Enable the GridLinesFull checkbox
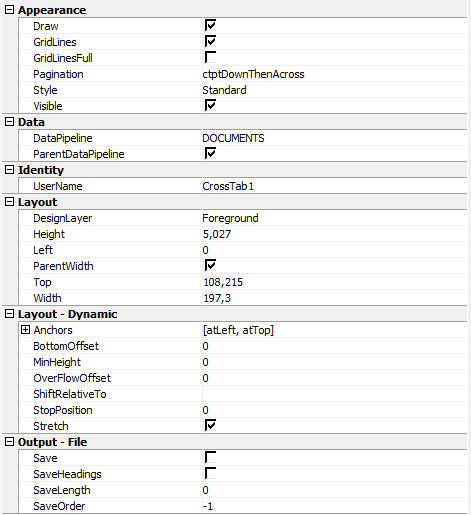Screen dimensions: 471x515 (210, 57)
